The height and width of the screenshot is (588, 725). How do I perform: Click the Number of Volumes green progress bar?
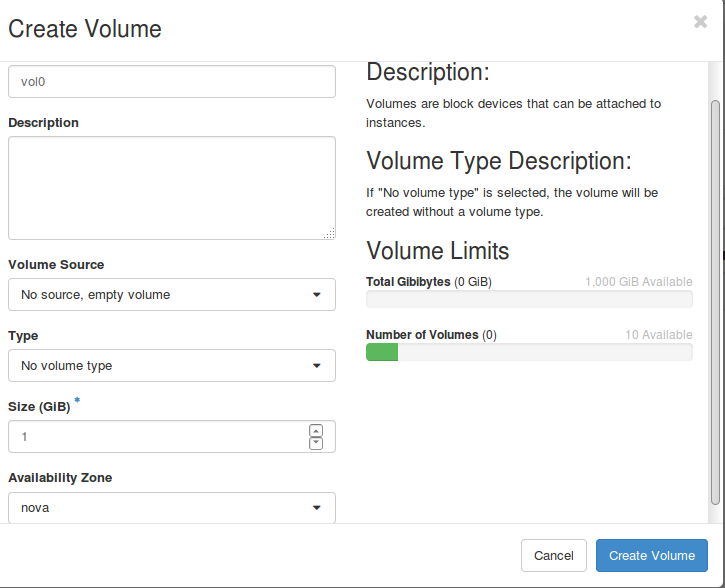382,352
